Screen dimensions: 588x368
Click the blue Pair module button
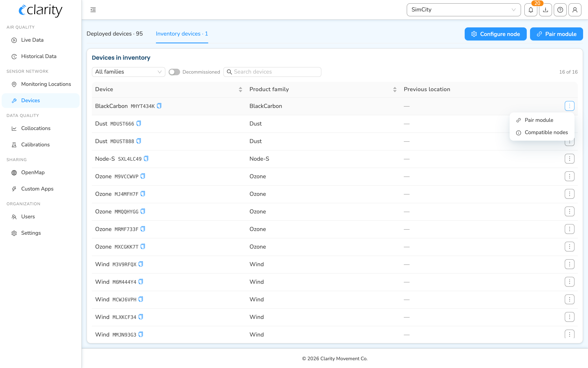[x=556, y=34]
